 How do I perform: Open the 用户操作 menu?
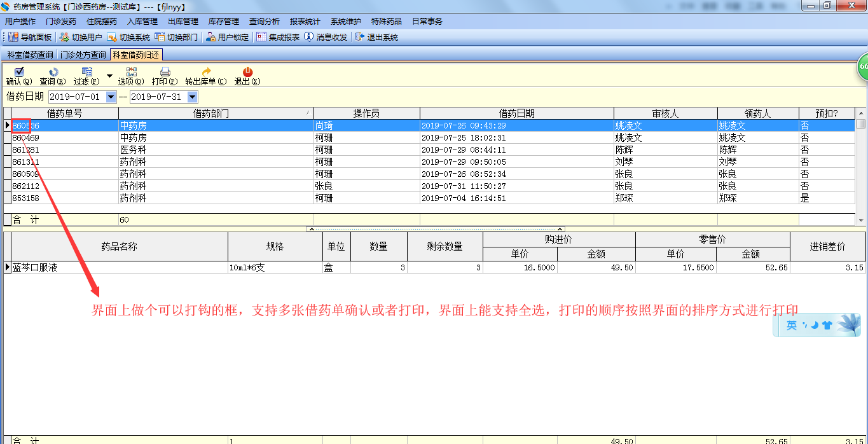20,21
